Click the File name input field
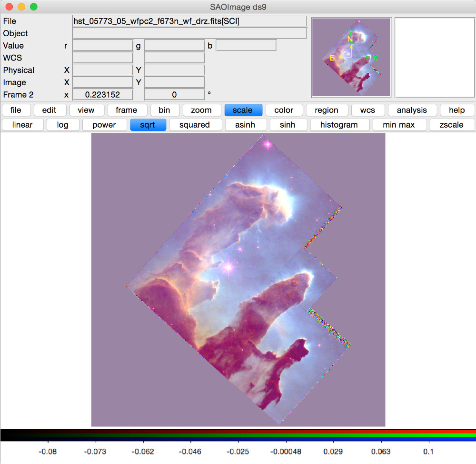Viewport: 476px width, 464px height. pyautogui.click(x=189, y=21)
